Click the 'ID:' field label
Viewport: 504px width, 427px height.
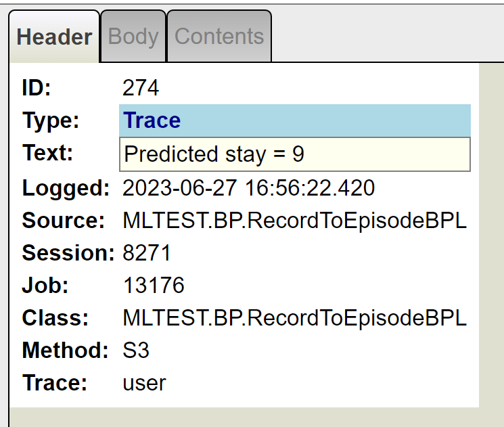click(x=37, y=88)
